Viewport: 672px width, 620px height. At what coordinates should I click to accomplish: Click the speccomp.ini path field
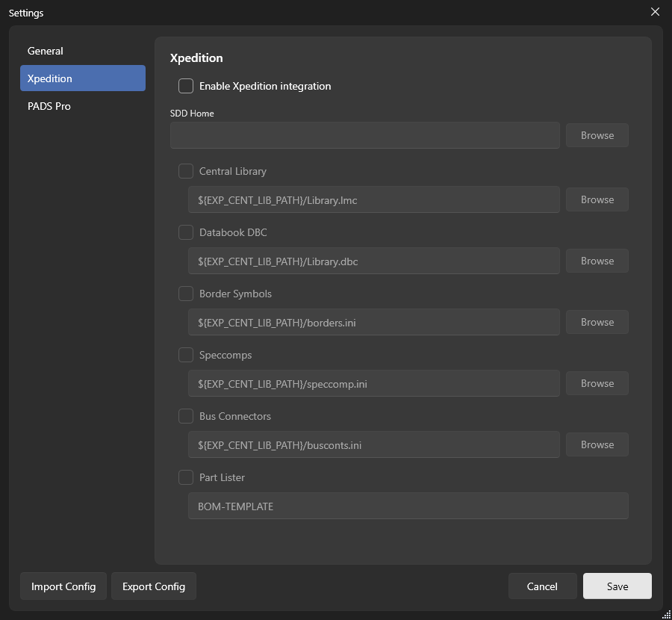pyautogui.click(x=374, y=383)
